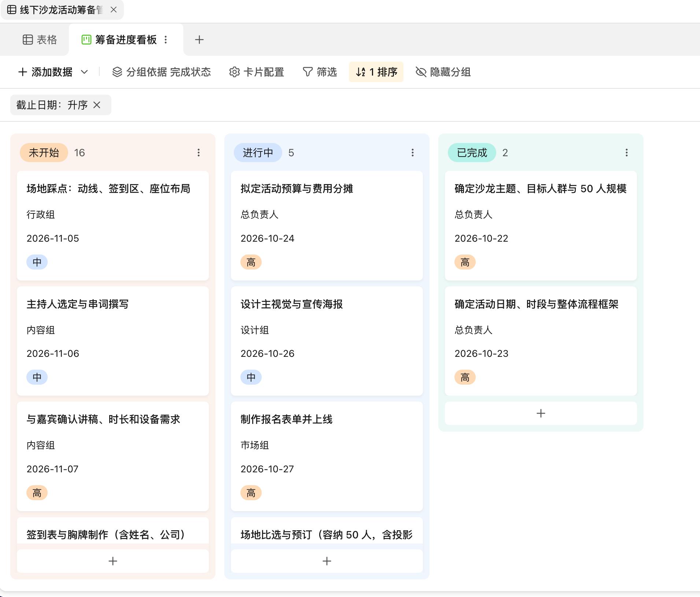
Task: Switch to the 表格 view tab
Action: [x=40, y=40]
